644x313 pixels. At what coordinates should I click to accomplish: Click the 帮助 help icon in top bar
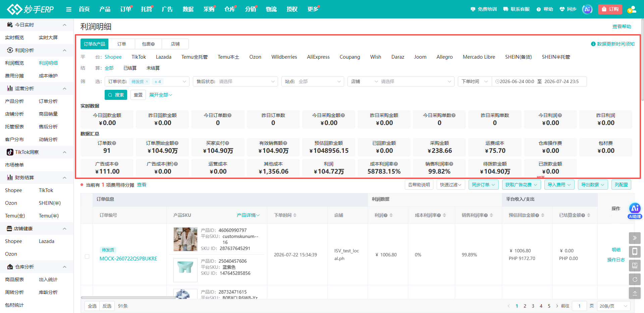[539, 9]
